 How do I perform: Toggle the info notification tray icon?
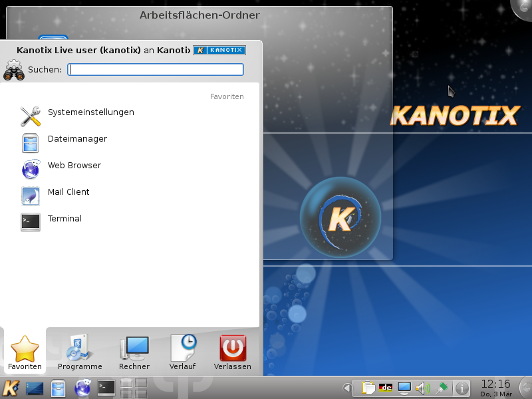tap(462, 388)
